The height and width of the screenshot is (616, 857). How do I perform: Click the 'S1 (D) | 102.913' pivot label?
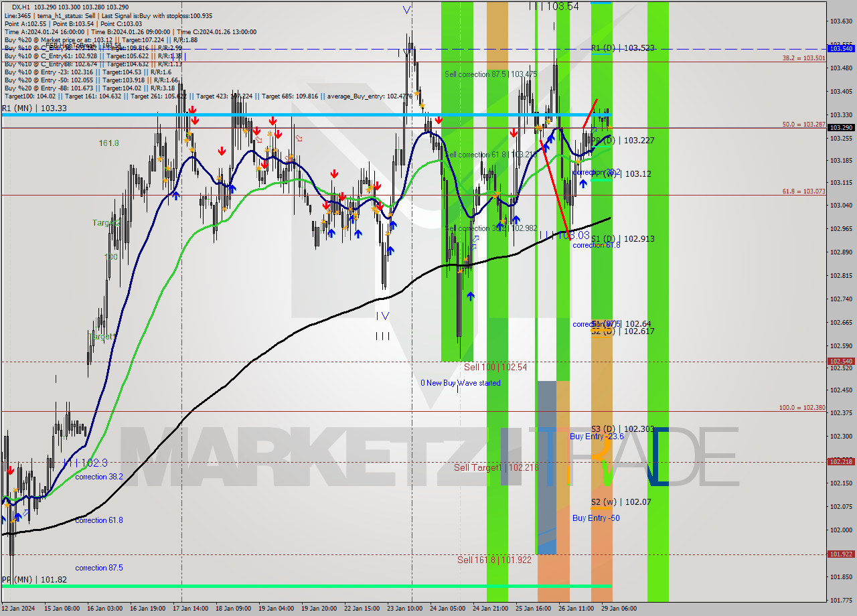tap(623, 238)
